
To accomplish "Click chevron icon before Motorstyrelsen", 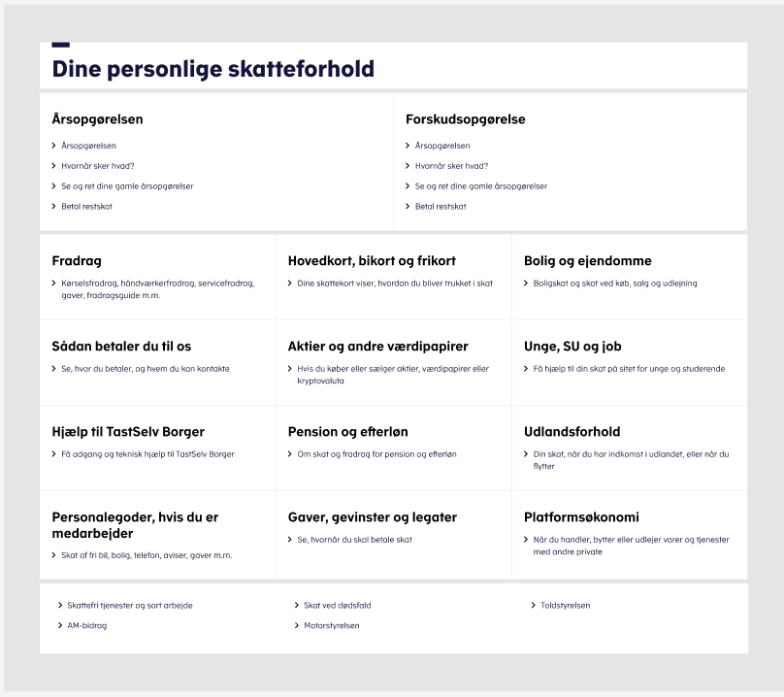I will point(296,626).
